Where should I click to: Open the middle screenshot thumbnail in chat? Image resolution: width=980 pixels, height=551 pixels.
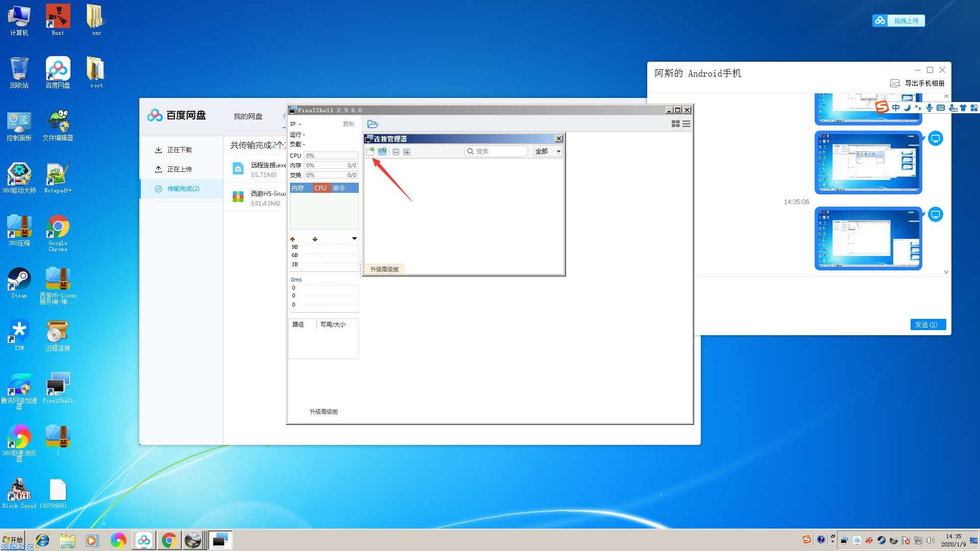pos(868,163)
